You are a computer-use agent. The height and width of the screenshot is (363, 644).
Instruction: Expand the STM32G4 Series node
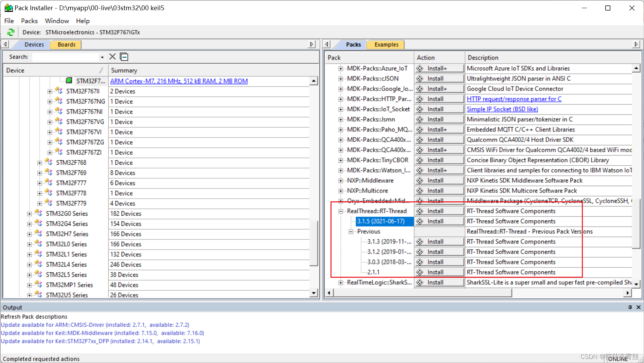click(29, 224)
